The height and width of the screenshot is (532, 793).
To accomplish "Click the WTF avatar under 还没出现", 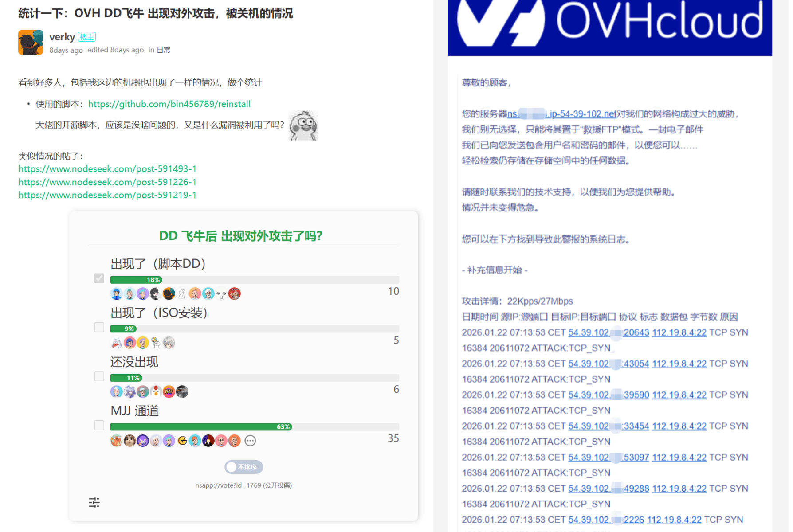I will 169,391.
